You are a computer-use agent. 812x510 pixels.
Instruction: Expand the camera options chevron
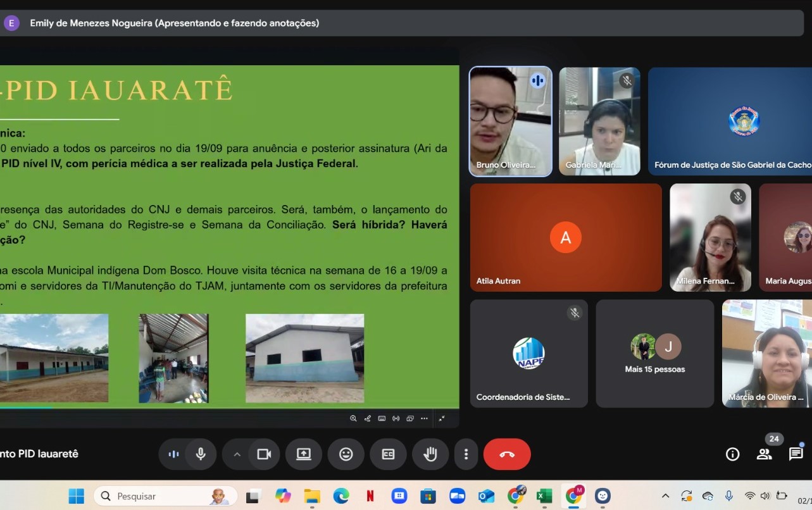tap(237, 454)
